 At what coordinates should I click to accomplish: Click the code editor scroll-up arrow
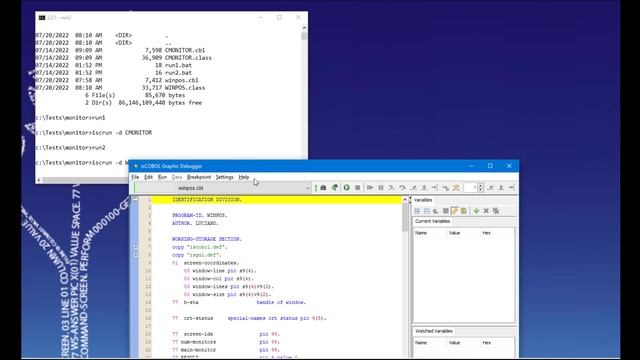click(x=405, y=200)
